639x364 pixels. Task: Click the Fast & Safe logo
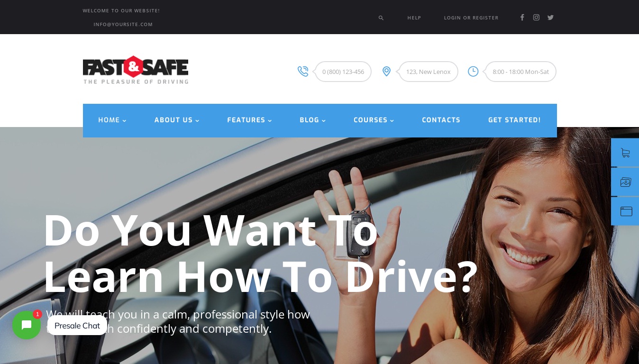[136, 70]
